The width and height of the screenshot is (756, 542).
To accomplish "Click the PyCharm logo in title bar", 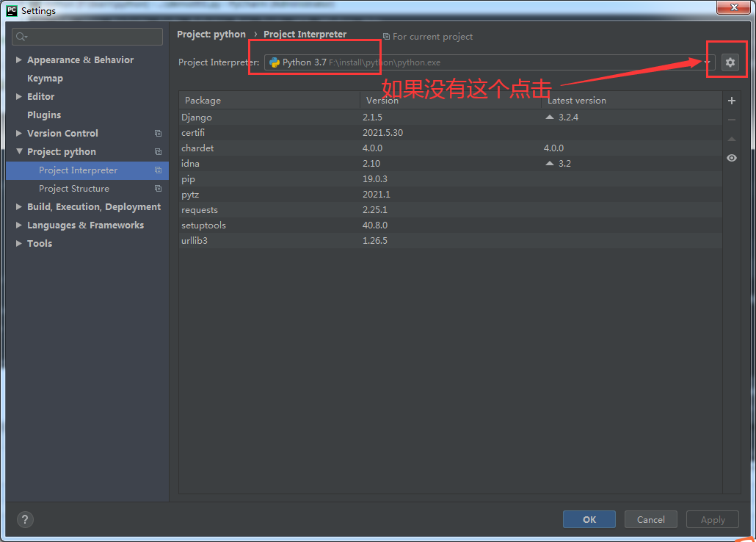I will tap(12, 10).
